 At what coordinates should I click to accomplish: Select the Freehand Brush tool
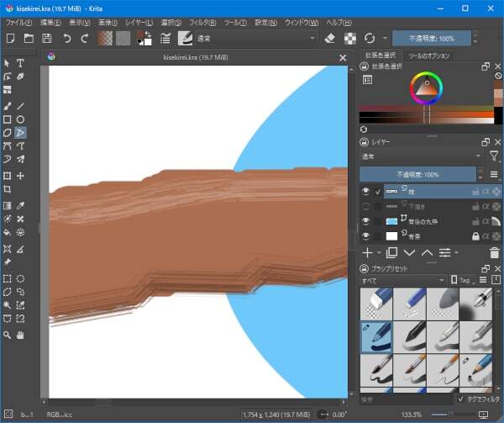click(7, 105)
